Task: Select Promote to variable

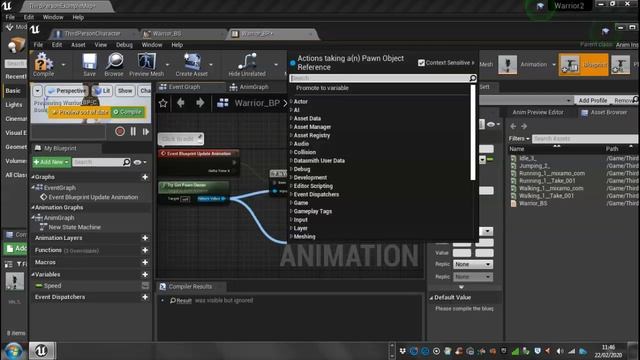Action: (322, 88)
